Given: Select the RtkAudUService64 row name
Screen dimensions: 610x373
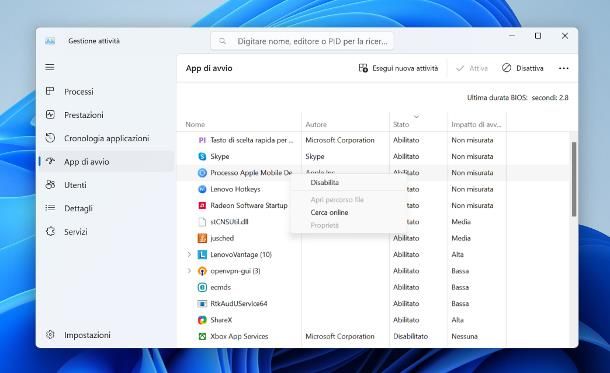Looking at the screenshot, I should (239, 304).
